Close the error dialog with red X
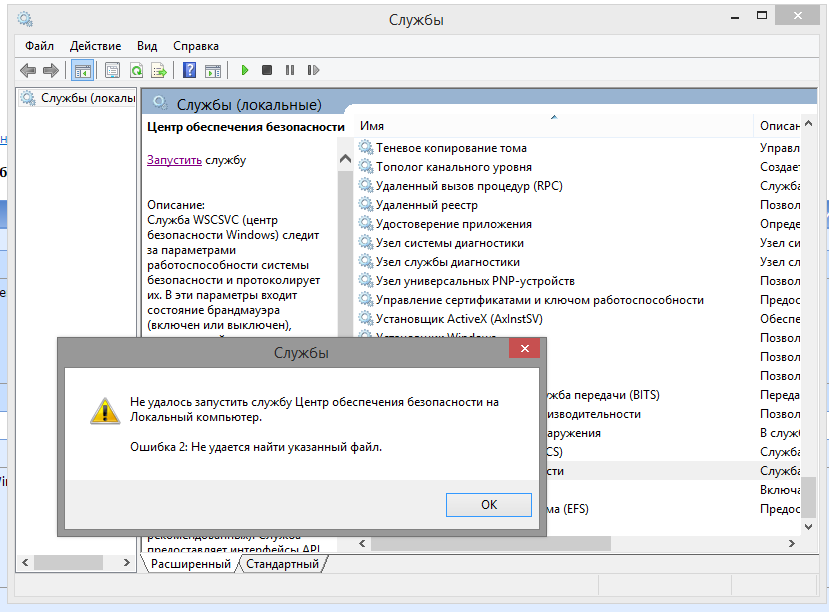The image size is (829, 612). click(x=525, y=351)
